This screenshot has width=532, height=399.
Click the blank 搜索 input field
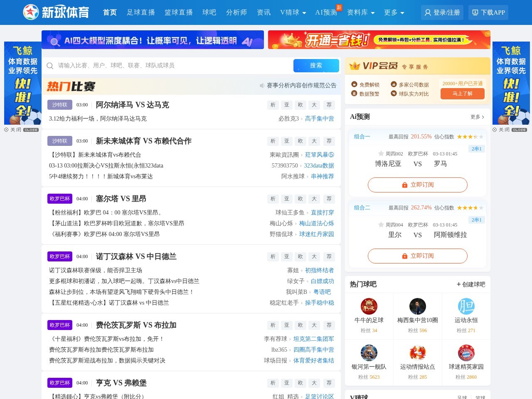tap(166, 66)
